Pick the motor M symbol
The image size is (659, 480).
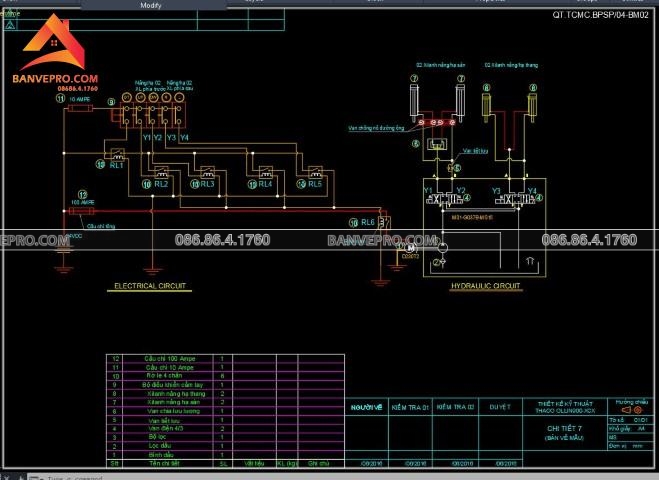point(411,248)
